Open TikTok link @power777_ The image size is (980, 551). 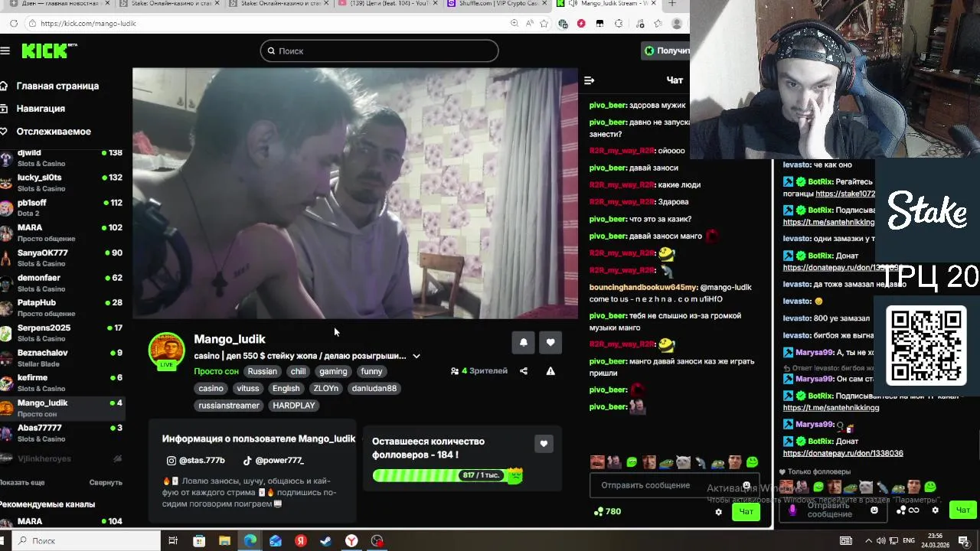[273, 461]
